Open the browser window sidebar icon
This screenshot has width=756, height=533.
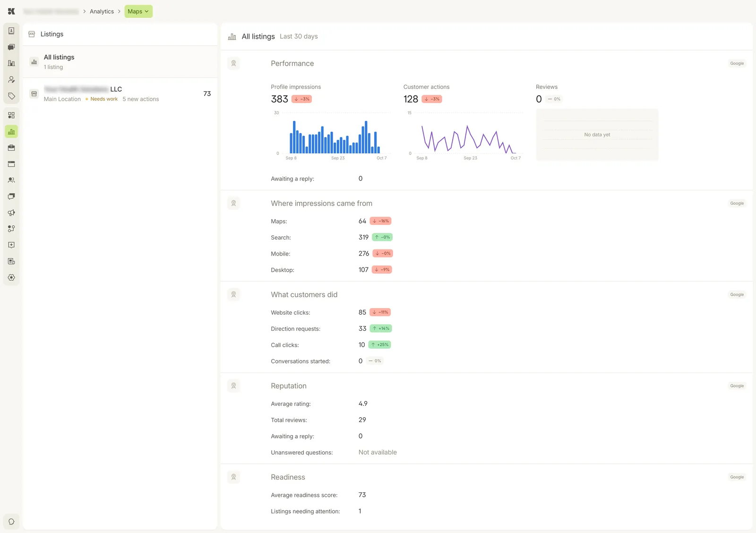(11, 164)
